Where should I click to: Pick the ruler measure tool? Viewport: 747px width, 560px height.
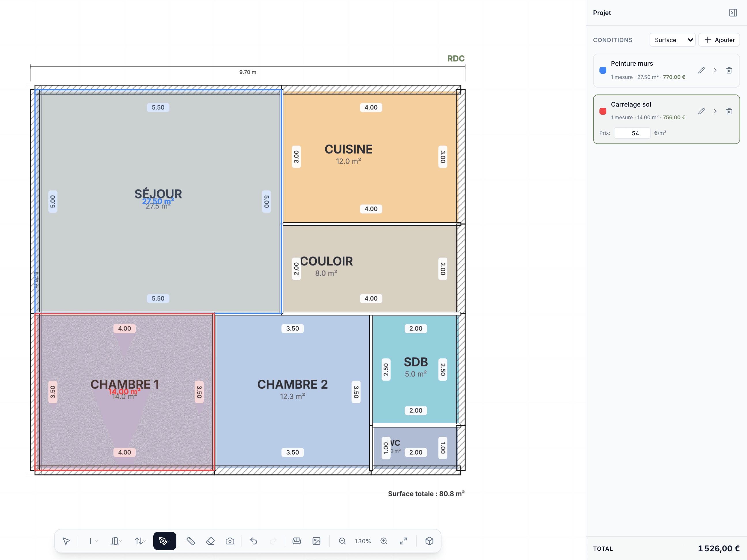click(191, 541)
